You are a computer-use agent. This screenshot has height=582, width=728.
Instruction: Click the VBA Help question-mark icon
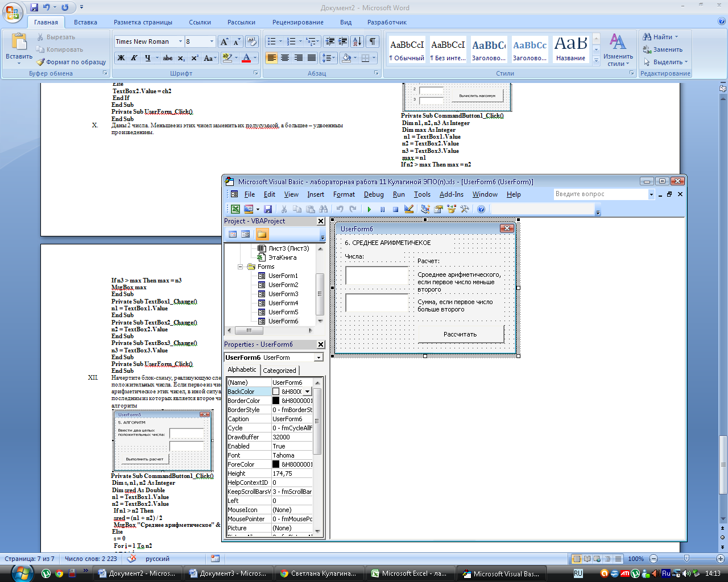(481, 209)
